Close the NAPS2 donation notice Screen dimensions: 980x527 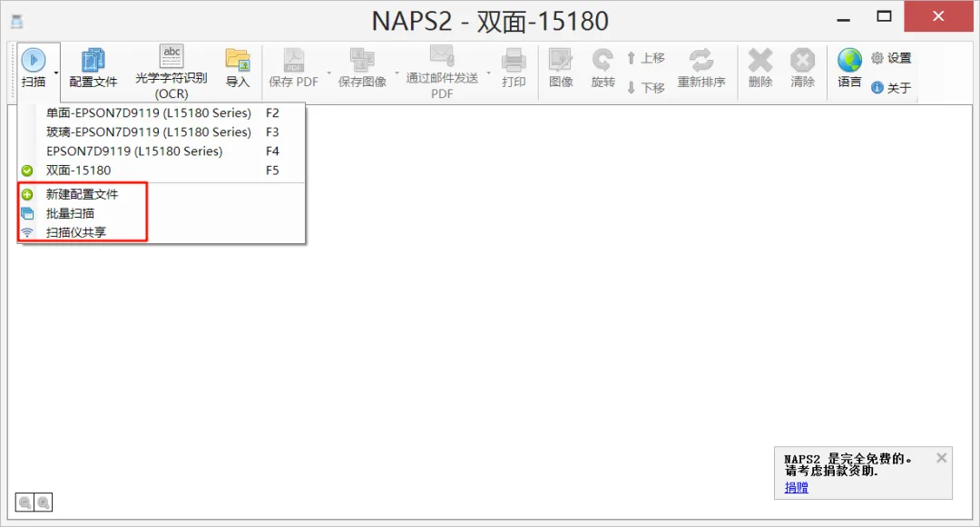coord(941,458)
